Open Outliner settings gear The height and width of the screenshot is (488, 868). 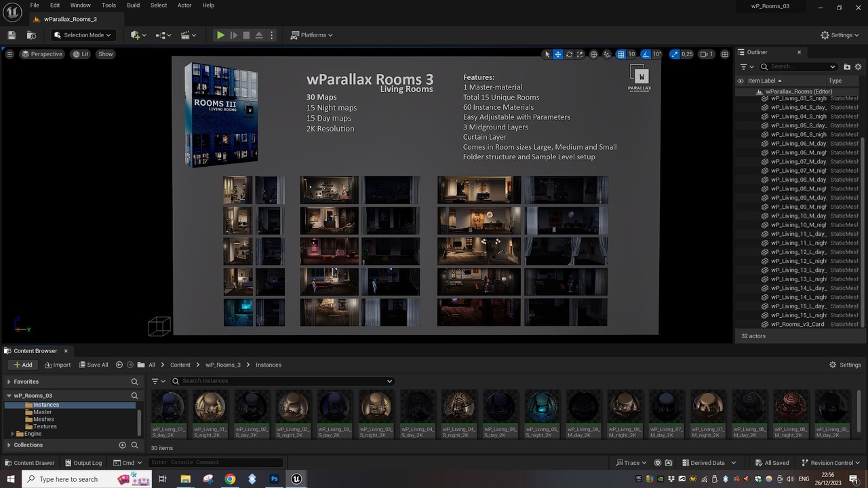point(858,66)
